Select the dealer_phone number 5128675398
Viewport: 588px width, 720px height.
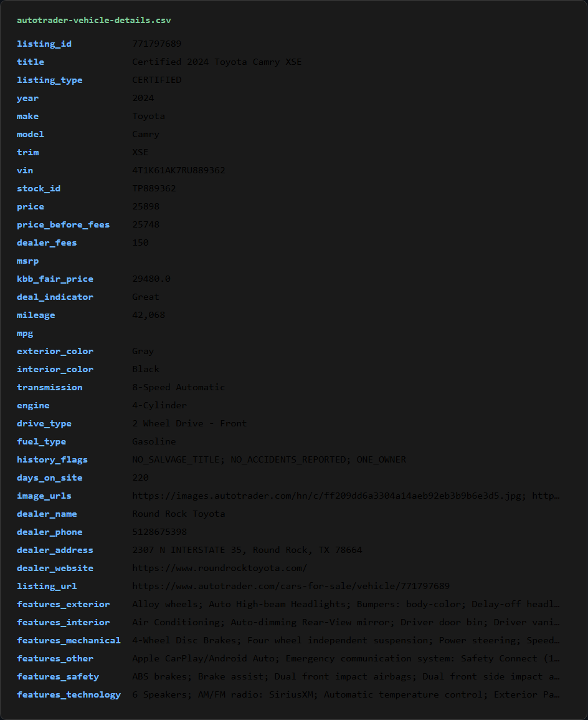(x=159, y=532)
